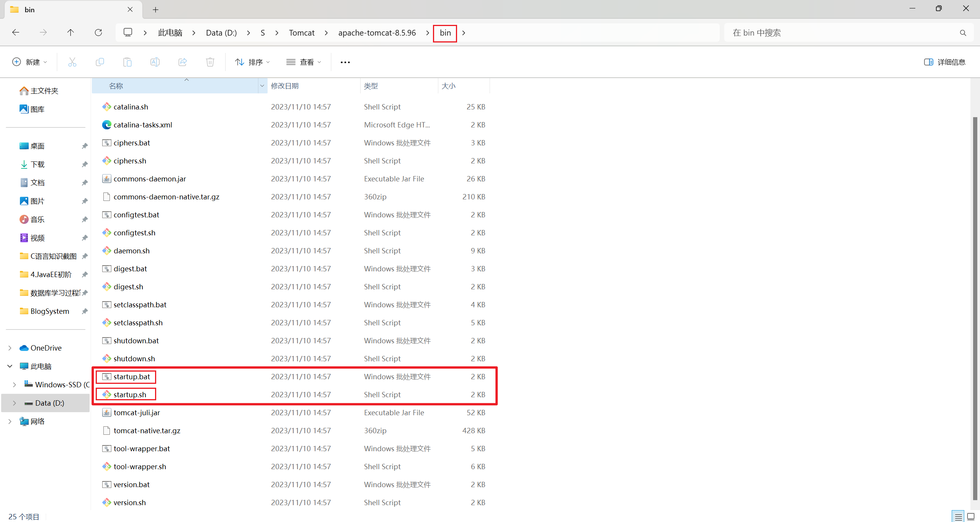Click the Delete trash icon

pos(210,62)
